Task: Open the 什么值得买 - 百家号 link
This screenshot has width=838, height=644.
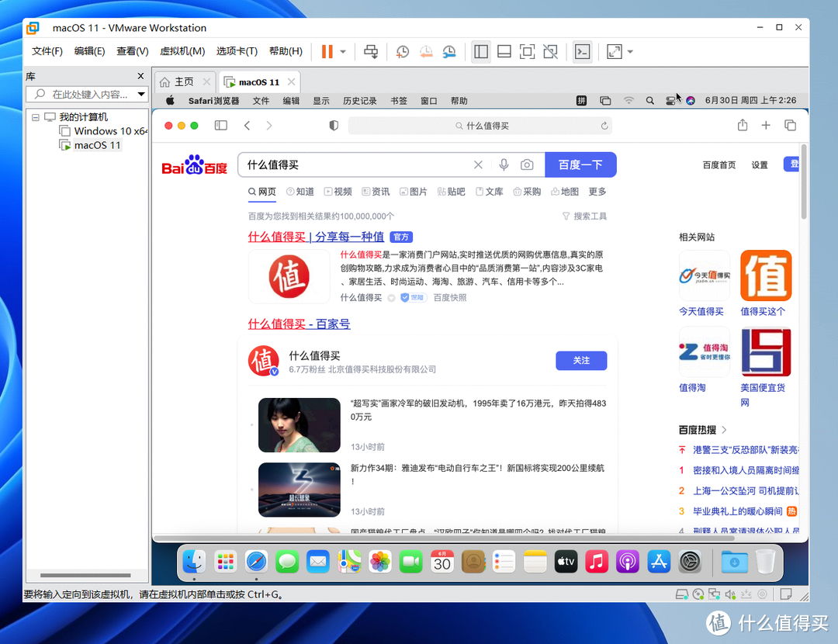Action: tap(299, 324)
